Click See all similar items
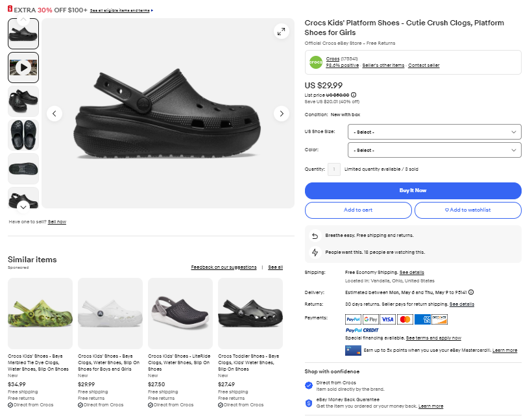The image size is (532, 420). click(x=275, y=267)
